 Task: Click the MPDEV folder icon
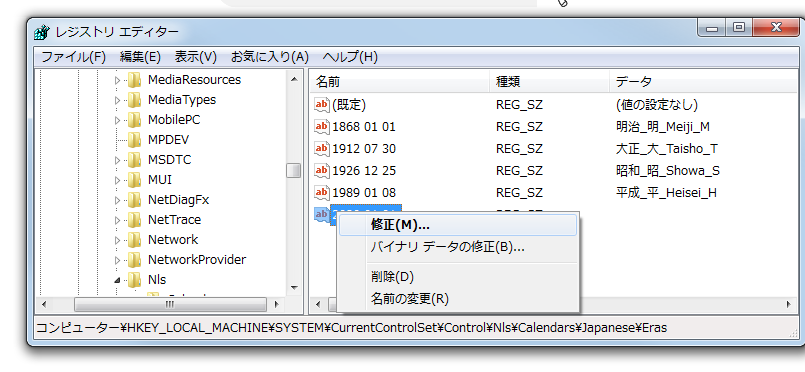click(135, 140)
